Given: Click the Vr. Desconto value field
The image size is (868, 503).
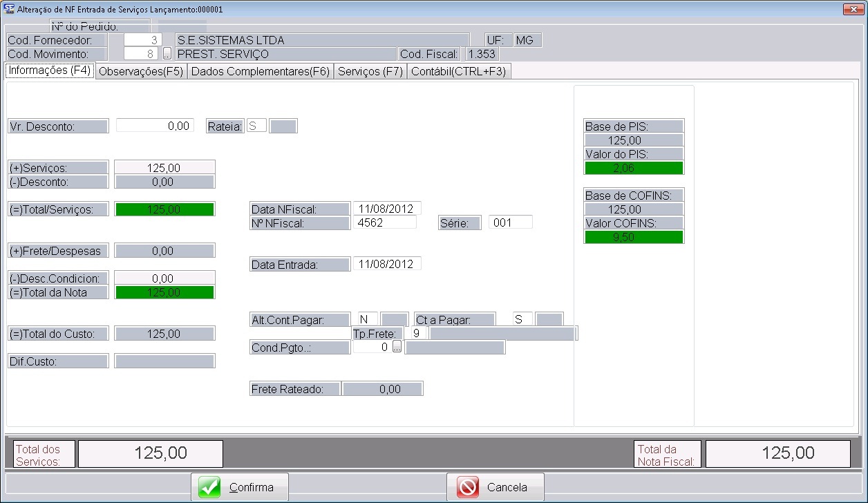Looking at the screenshot, I should click(x=155, y=126).
